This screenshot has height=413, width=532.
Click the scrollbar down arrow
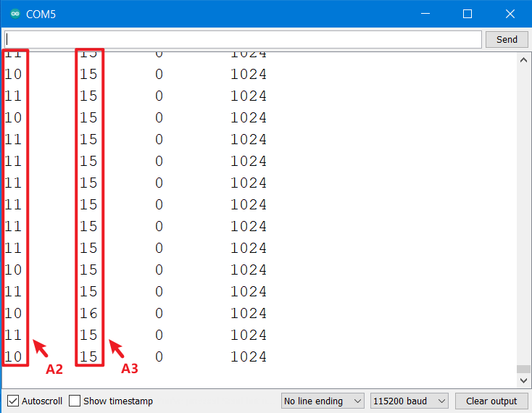(523, 380)
